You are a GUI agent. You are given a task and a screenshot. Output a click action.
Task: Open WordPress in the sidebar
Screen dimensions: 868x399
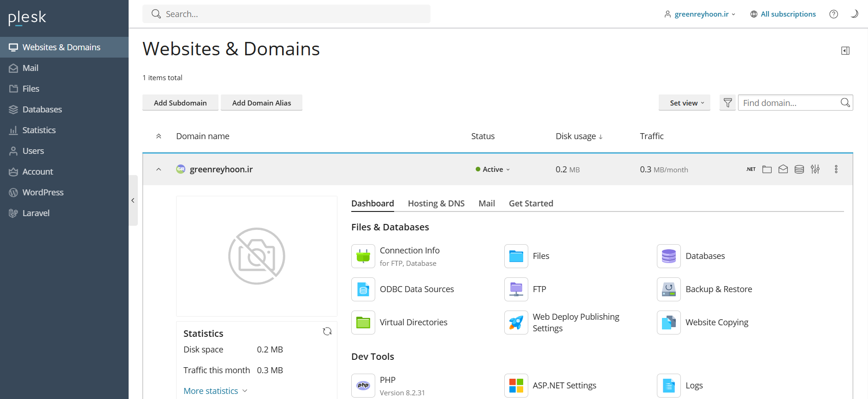pyautogui.click(x=64, y=192)
